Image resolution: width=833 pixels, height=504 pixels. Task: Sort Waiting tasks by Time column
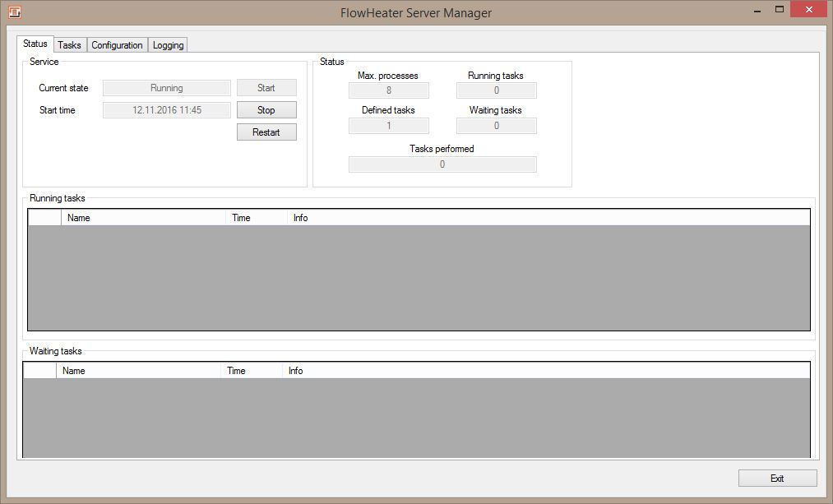tap(251, 371)
